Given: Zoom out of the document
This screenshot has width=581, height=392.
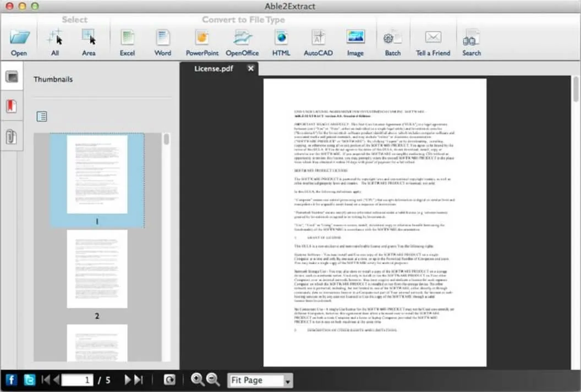Looking at the screenshot, I should (213, 379).
